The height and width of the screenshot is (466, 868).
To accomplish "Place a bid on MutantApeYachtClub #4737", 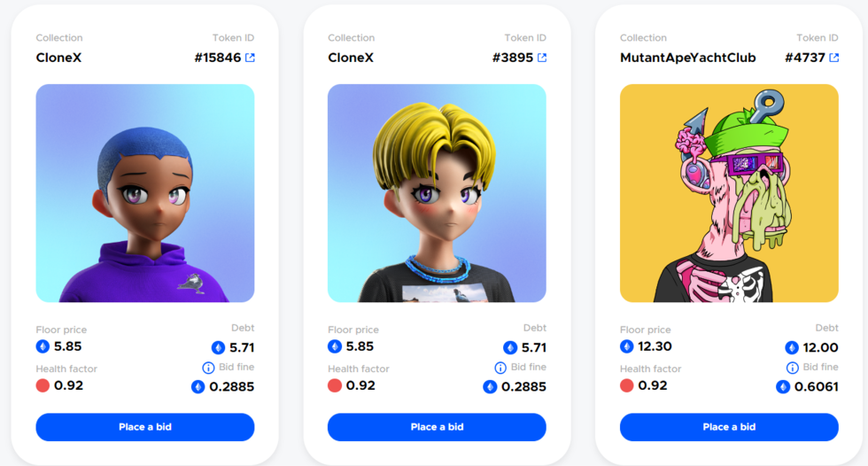I will 729,427.
